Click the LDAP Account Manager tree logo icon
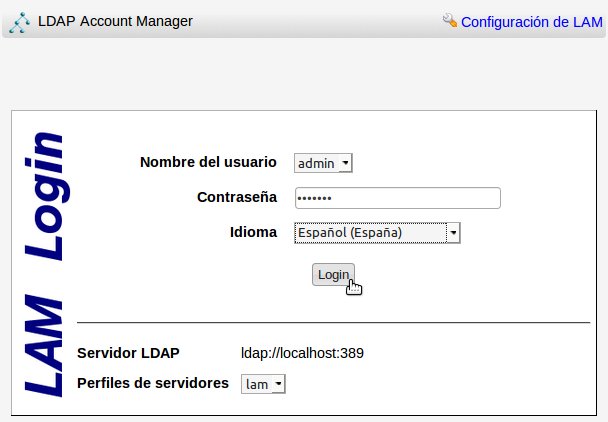Image resolution: width=608 pixels, height=422 pixels. pos(19,22)
